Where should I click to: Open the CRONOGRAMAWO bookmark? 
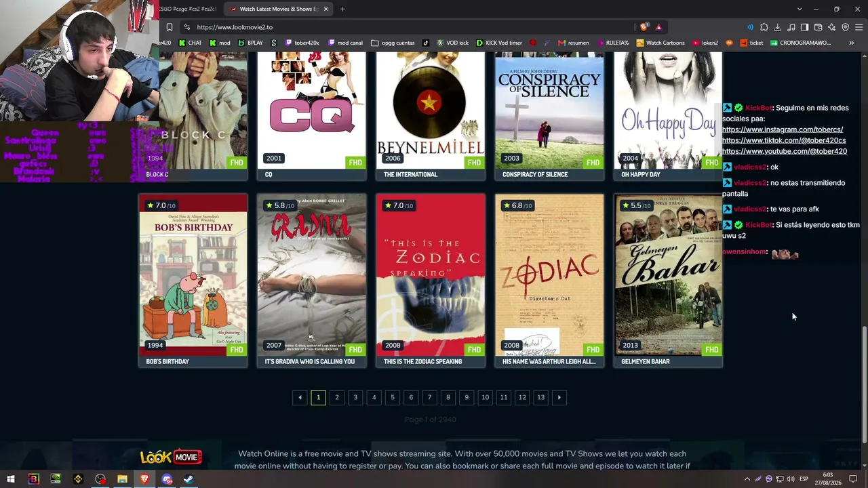point(800,43)
